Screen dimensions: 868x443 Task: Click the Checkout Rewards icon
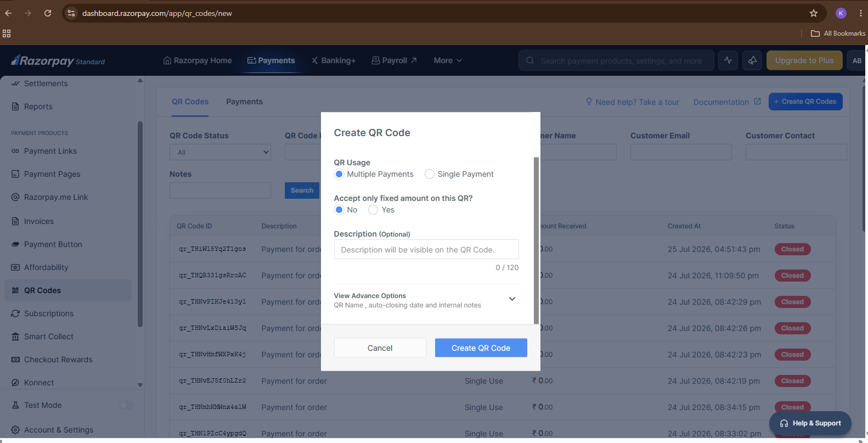tap(15, 360)
